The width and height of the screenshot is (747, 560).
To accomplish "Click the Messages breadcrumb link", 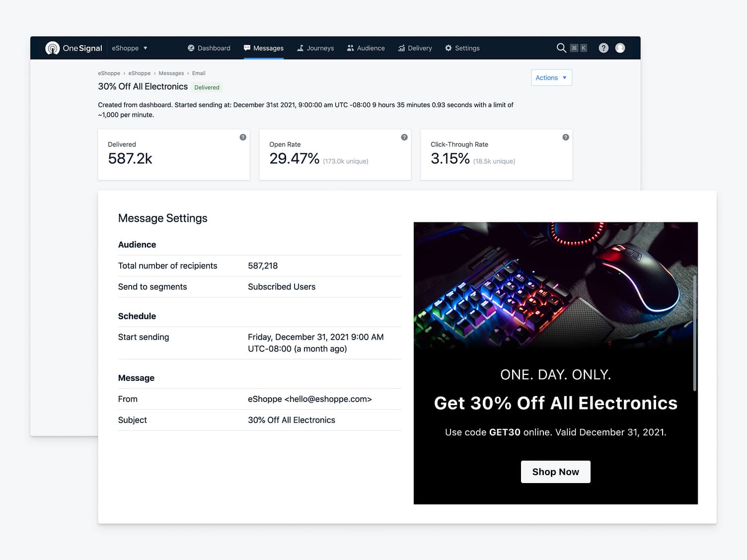I will (171, 73).
